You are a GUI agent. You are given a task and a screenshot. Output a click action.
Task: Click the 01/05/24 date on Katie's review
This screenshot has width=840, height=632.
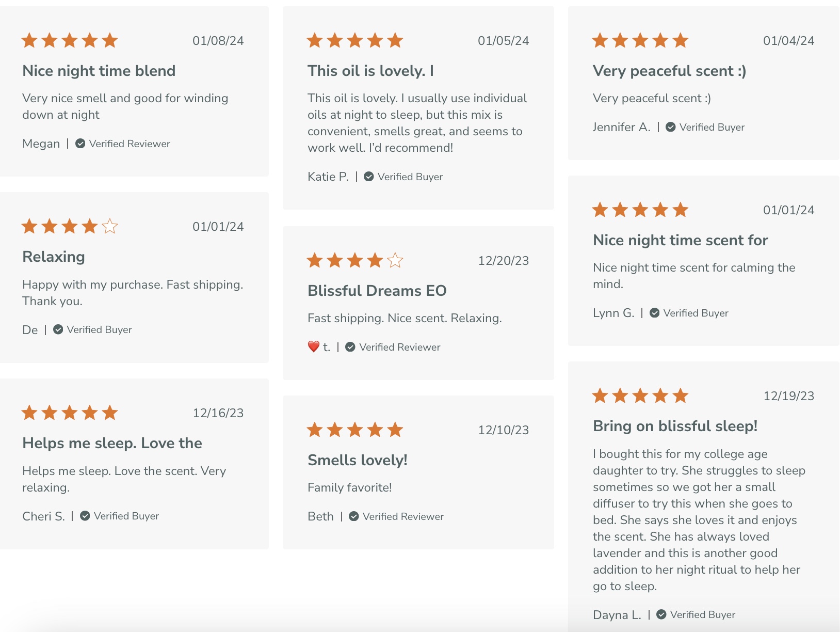tap(504, 41)
